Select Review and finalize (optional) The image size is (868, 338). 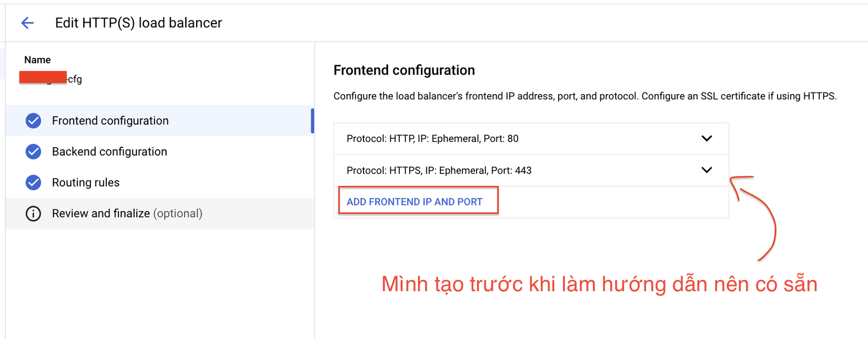tap(127, 213)
